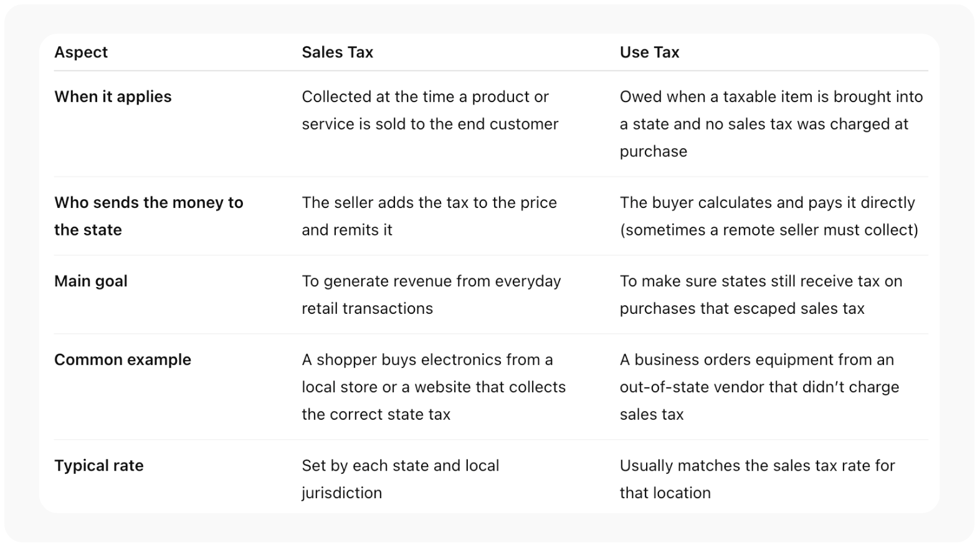Image resolution: width=980 pixels, height=548 pixels.
Task: Click "To make sure states still receive" cell
Action: (x=761, y=281)
